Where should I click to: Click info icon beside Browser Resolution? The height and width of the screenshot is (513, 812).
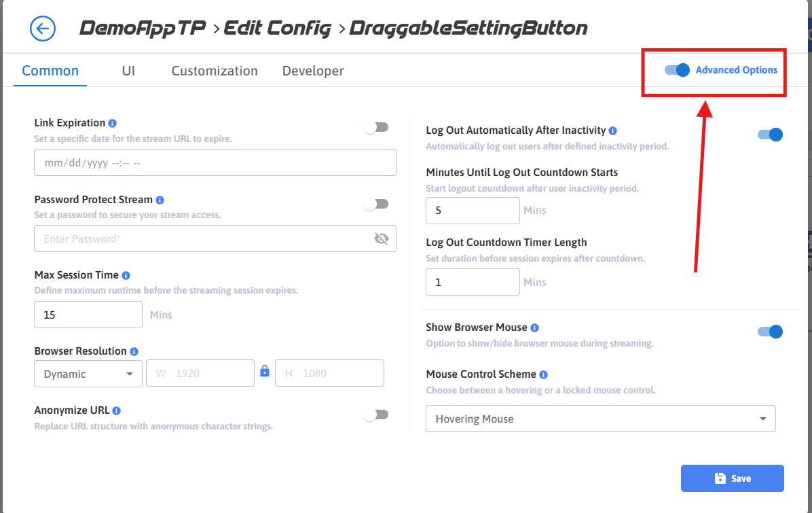(134, 351)
